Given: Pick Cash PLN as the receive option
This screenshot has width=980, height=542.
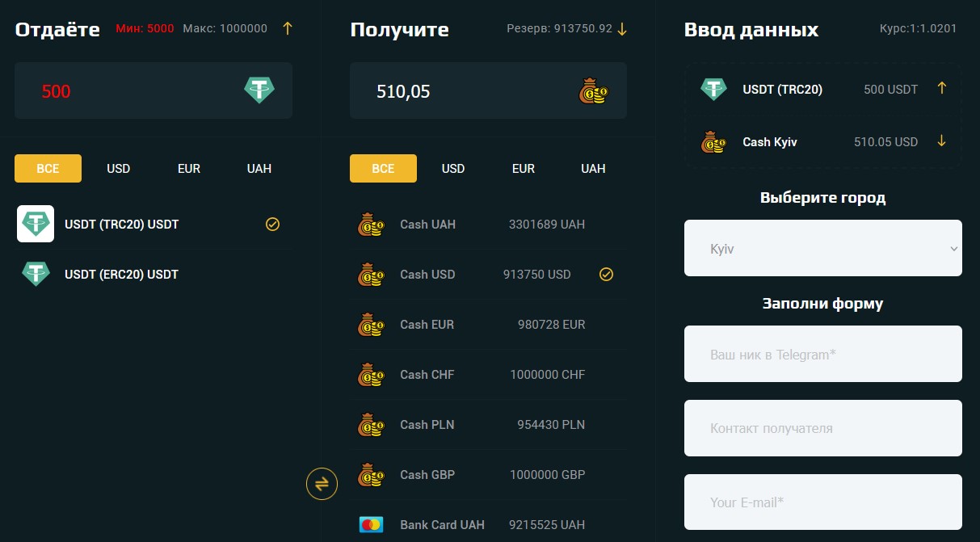Looking at the screenshot, I should tap(488, 425).
